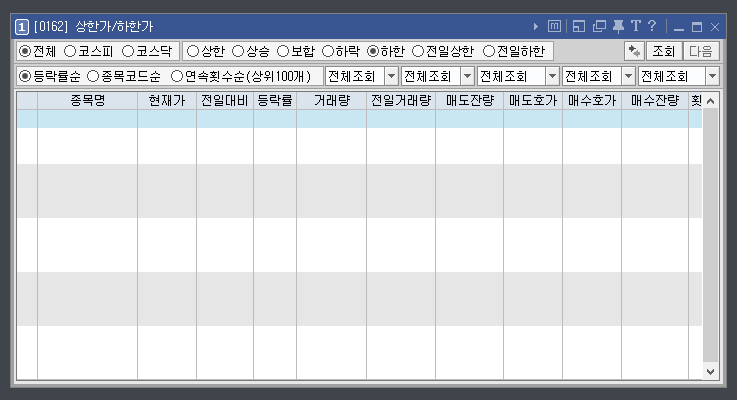Click the settings icon left of 조회
The width and height of the screenshot is (737, 400).
(634, 51)
